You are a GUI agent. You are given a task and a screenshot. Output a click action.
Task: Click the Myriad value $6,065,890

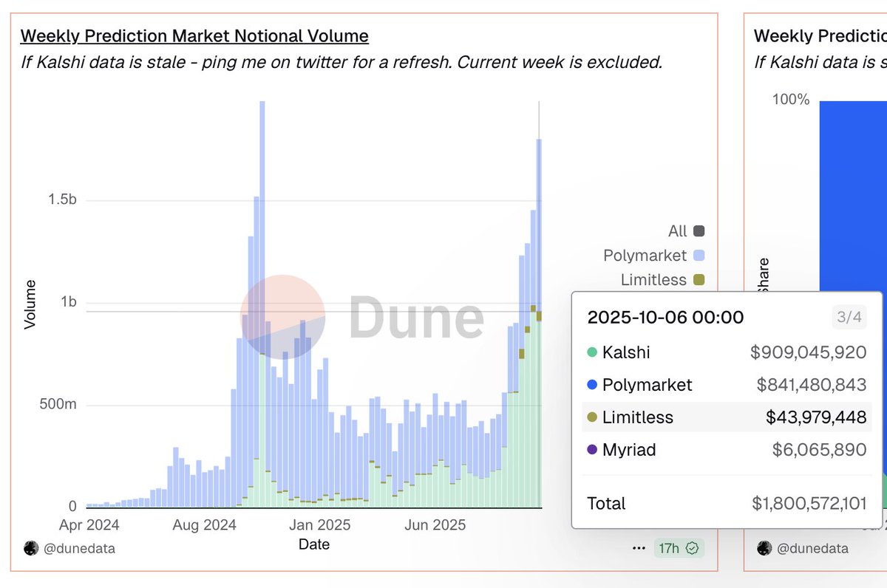coord(819,450)
